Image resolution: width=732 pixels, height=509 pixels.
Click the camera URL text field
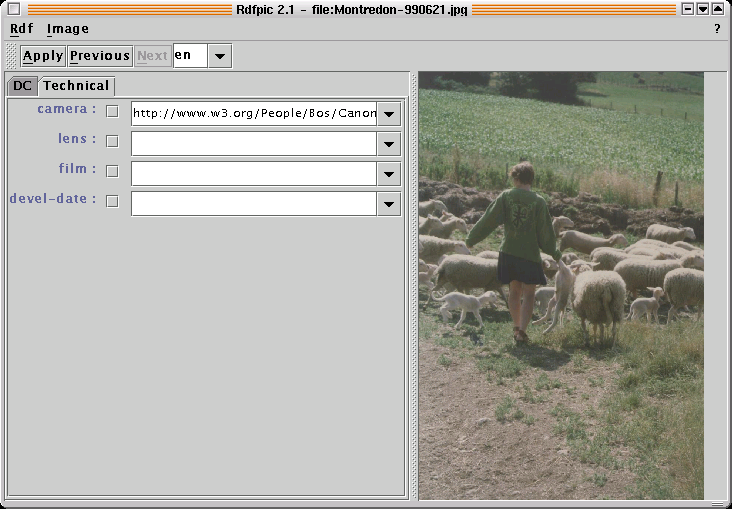[254, 114]
